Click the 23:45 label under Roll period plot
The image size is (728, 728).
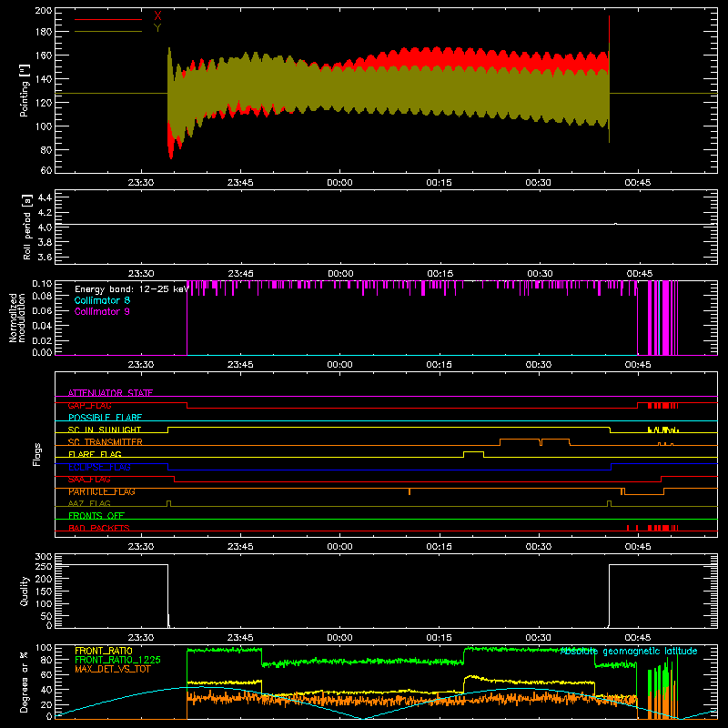point(240,274)
